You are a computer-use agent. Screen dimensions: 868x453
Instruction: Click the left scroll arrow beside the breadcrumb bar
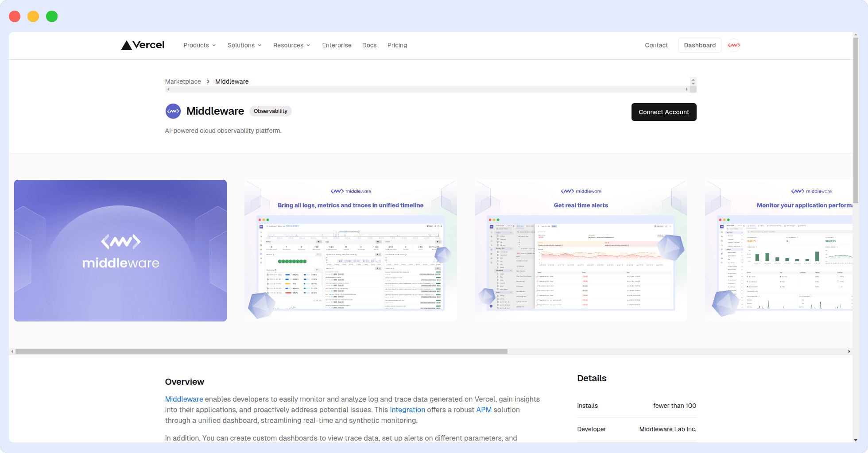pyautogui.click(x=168, y=89)
